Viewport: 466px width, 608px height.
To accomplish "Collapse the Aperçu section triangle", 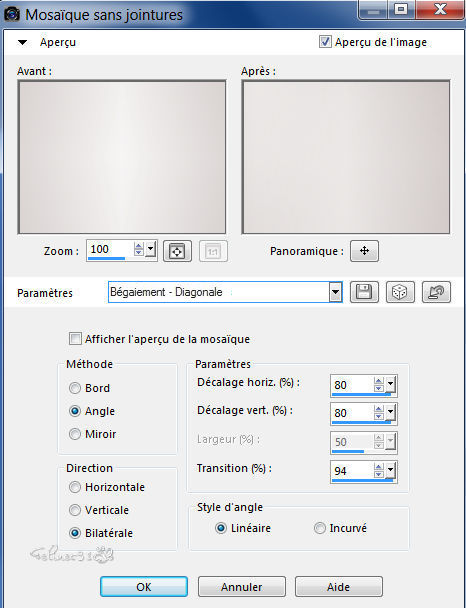I will [x=22, y=42].
